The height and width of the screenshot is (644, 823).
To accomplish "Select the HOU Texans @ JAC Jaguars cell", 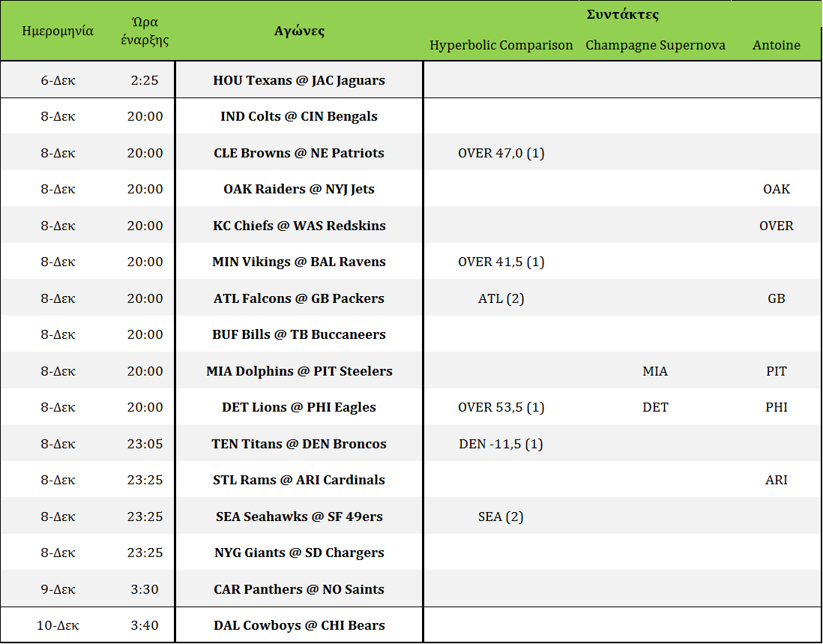I will [299, 80].
